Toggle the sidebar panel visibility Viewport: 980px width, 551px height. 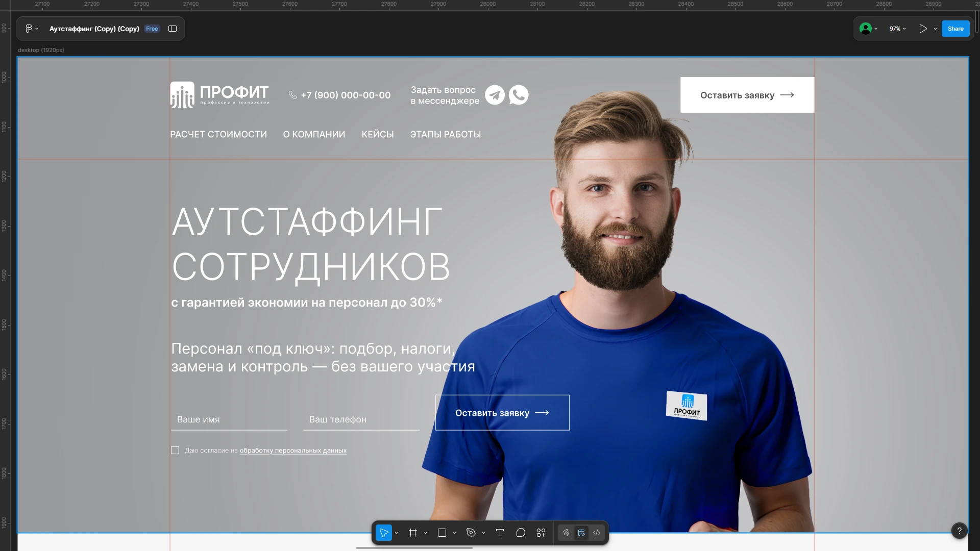pos(173,29)
